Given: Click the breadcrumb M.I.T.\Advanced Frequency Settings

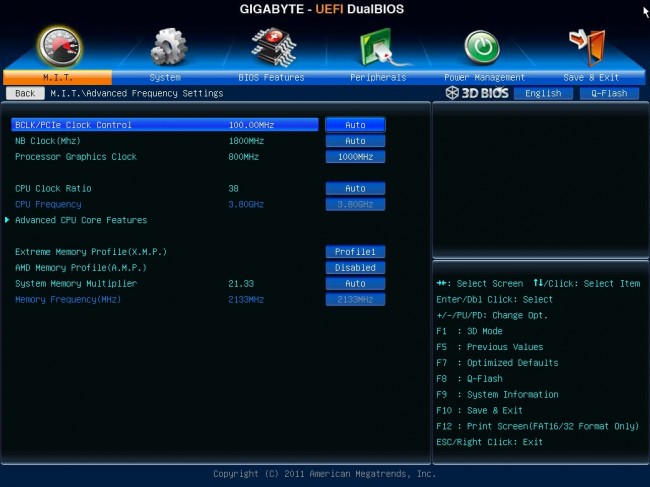Looking at the screenshot, I should (137, 93).
